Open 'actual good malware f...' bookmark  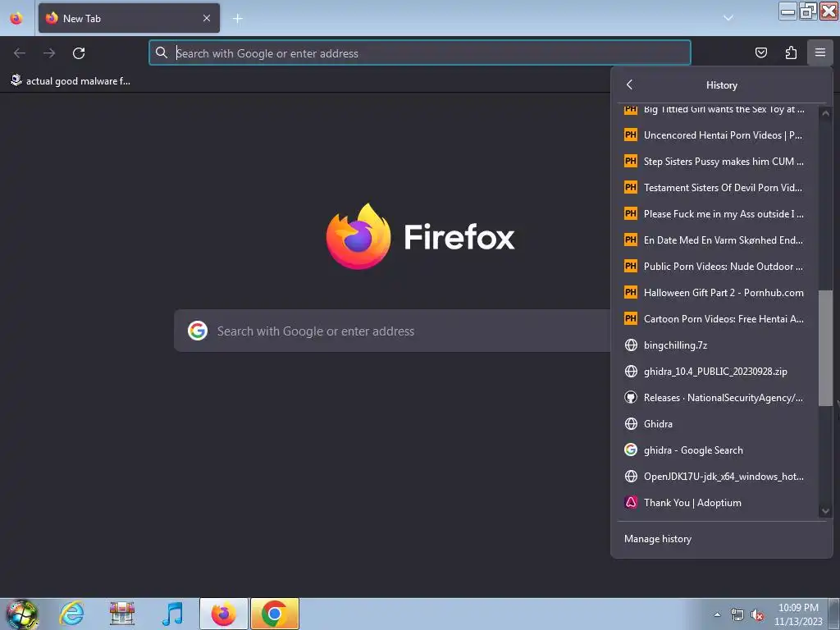pyautogui.click(x=71, y=81)
